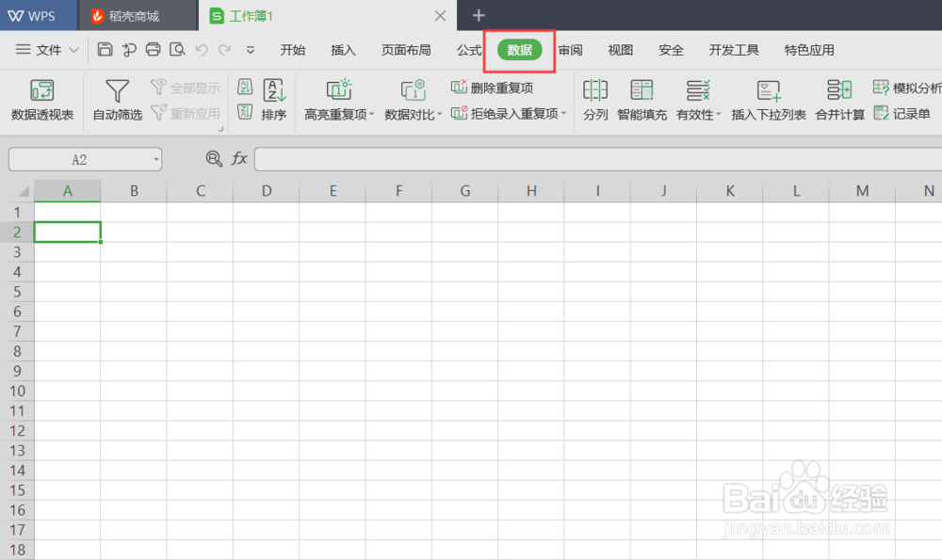Select column A header
Image resolution: width=942 pixels, height=560 pixels.
pyautogui.click(x=67, y=191)
